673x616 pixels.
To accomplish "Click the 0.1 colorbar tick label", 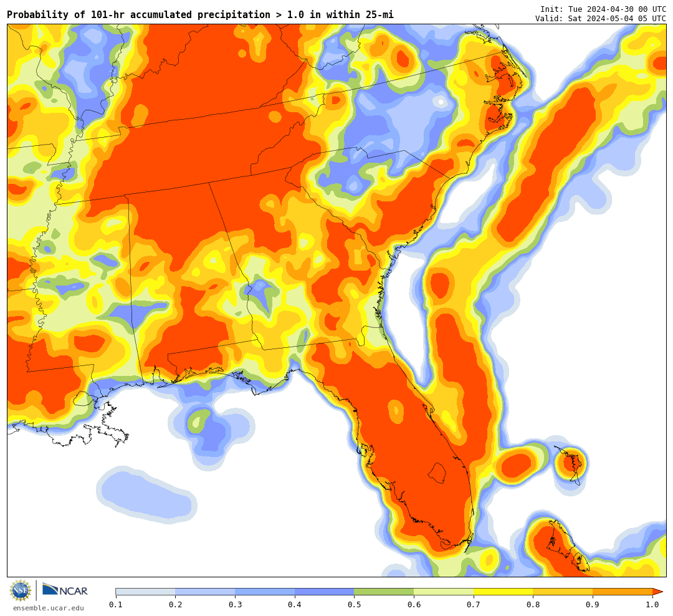I will point(115,605).
